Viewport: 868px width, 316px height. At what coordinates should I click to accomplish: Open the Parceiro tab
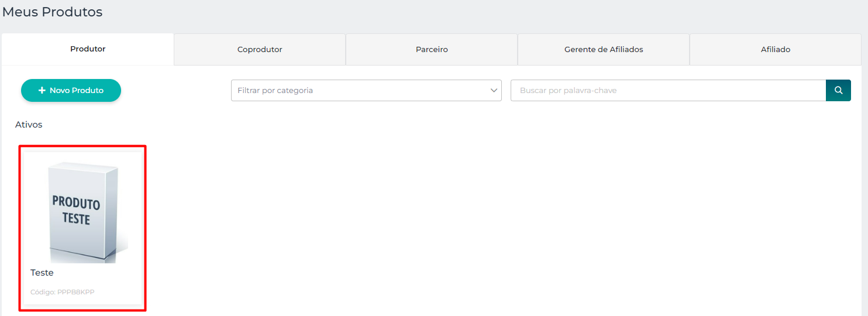[432, 49]
